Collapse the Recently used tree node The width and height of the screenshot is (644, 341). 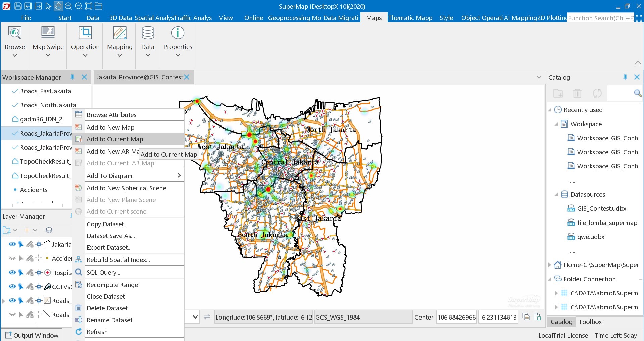tap(550, 110)
